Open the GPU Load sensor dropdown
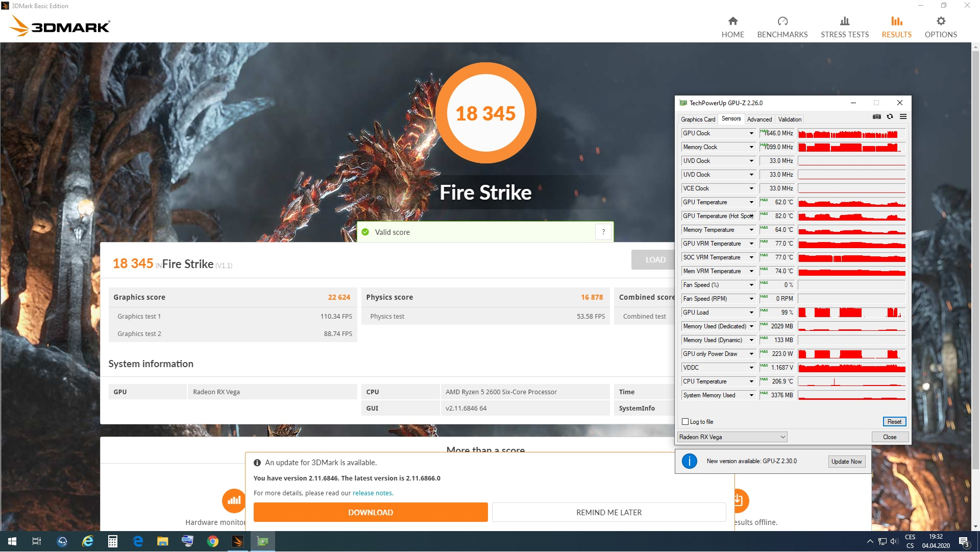 click(751, 313)
